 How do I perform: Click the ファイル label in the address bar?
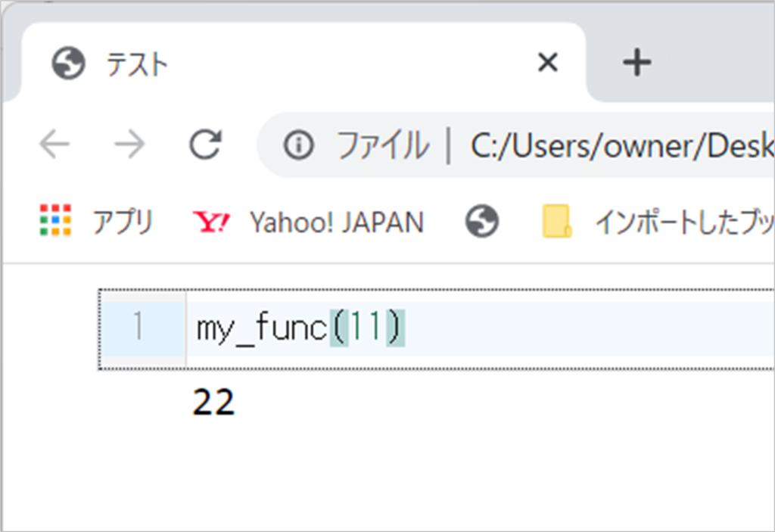click(x=381, y=145)
